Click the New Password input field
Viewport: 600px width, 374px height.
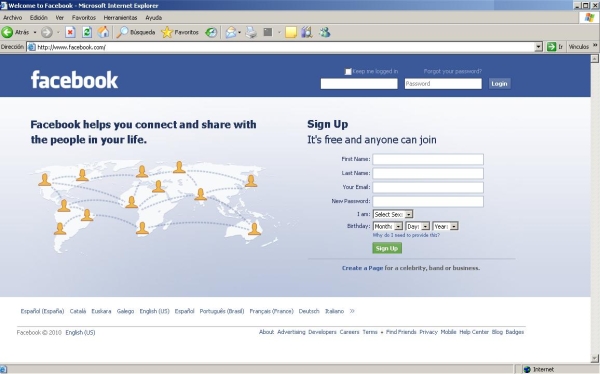(x=428, y=202)
